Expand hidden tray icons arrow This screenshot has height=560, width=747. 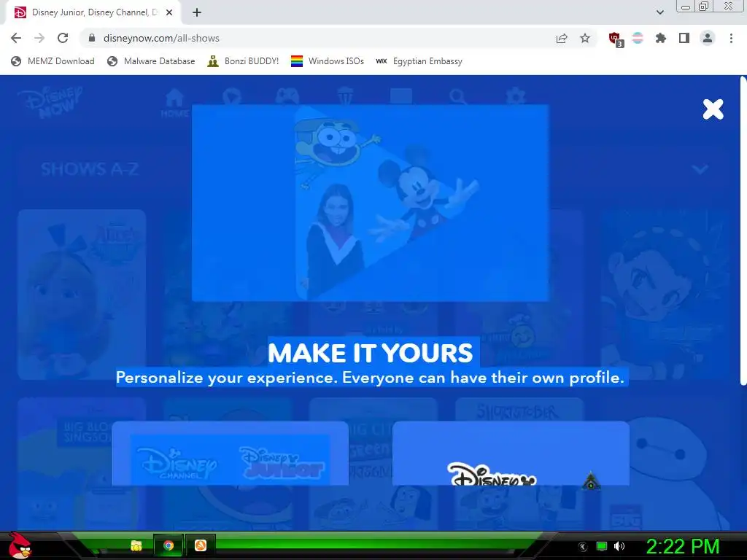[583, 546]
